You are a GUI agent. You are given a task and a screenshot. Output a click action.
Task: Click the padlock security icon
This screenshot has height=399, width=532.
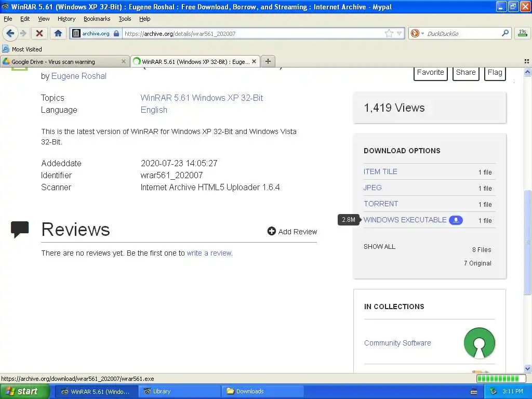(116, 33)
